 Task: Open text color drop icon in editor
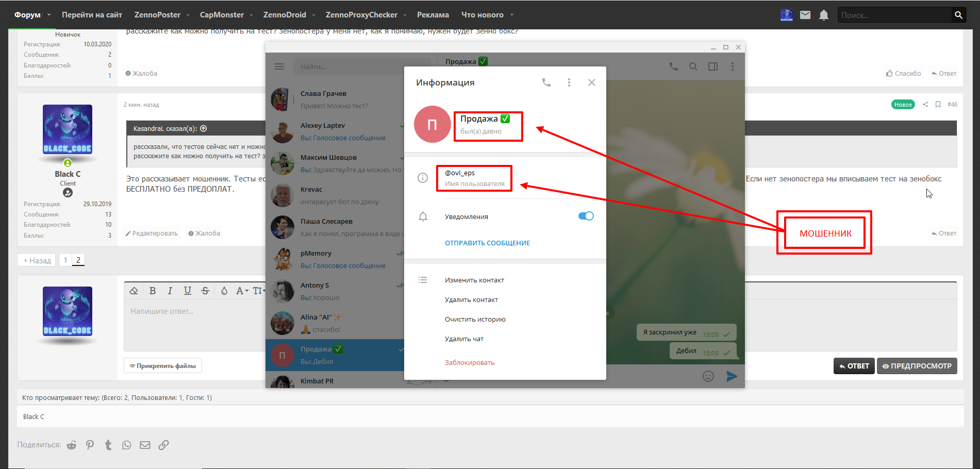click(x=224, y=291)
